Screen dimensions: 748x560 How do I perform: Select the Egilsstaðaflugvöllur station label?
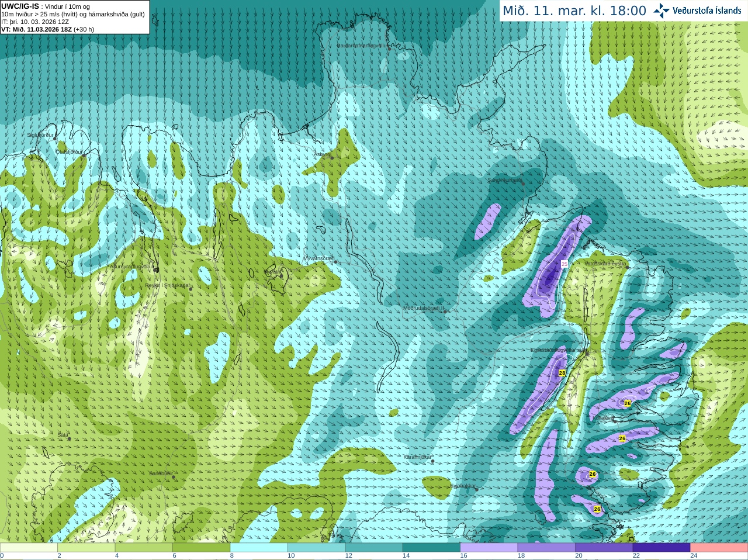(557, 350)
